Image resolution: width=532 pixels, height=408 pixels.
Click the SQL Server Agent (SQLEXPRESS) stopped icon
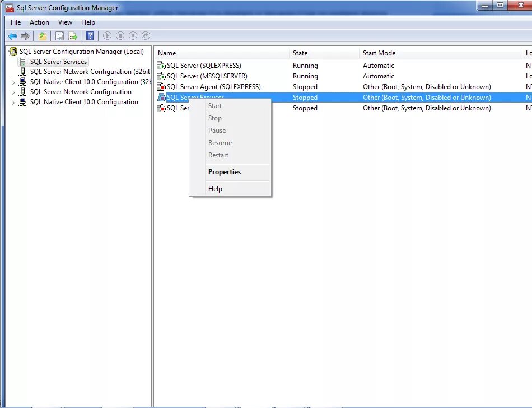161,86
